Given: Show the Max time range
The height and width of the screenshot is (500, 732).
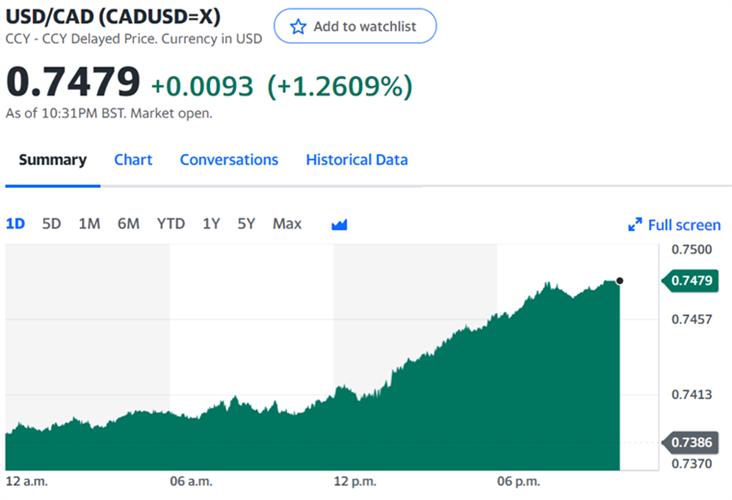Looking at the screenshot, I should (287, 224).
